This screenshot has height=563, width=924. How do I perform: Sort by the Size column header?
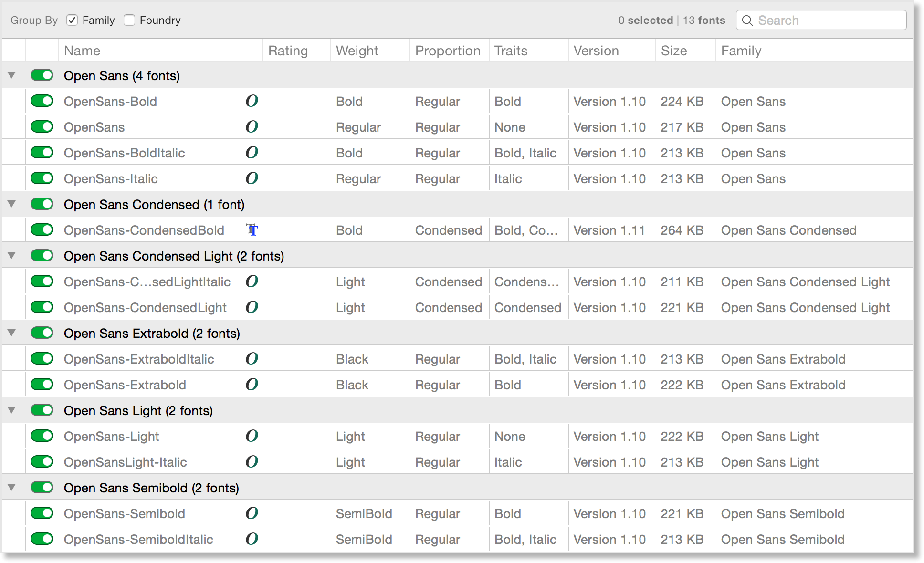[x=686, y=51]
